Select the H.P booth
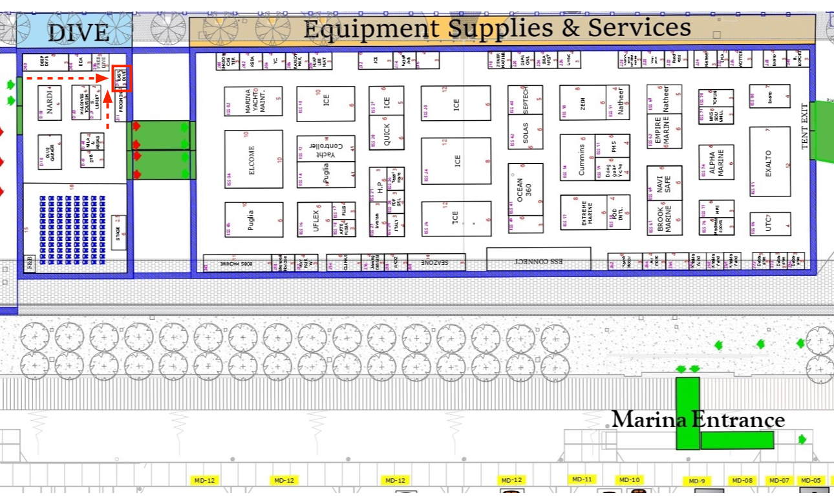The height and width of the screenshot is (504, 834). point(379,185)
